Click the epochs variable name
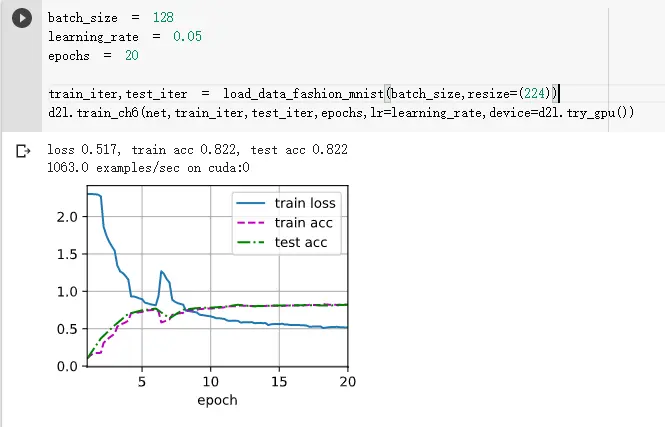Screen dimensions: 665x427 click(x=69, y=56)
